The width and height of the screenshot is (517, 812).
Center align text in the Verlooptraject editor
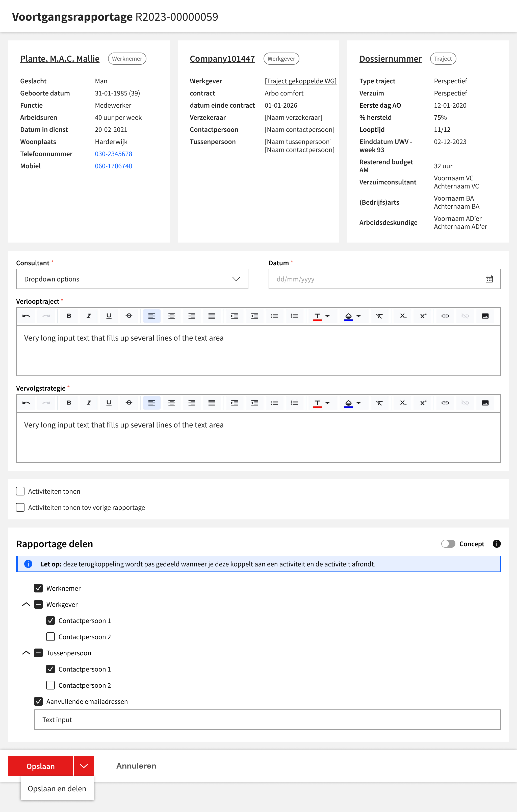point(172,316)
